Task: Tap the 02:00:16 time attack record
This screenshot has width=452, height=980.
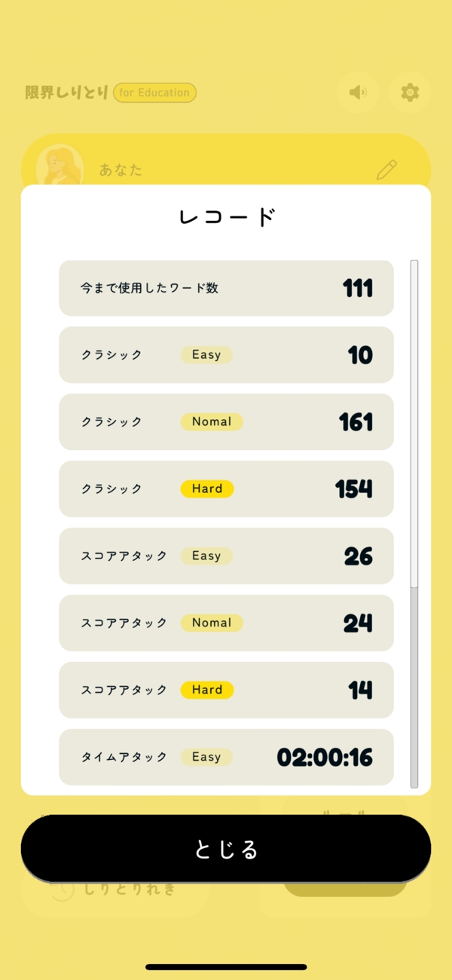Action: [325, 757]
